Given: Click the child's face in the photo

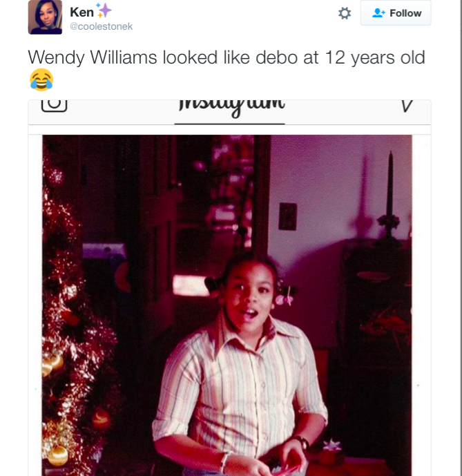Looking at the screenshot, I should (x=249, y=296).
